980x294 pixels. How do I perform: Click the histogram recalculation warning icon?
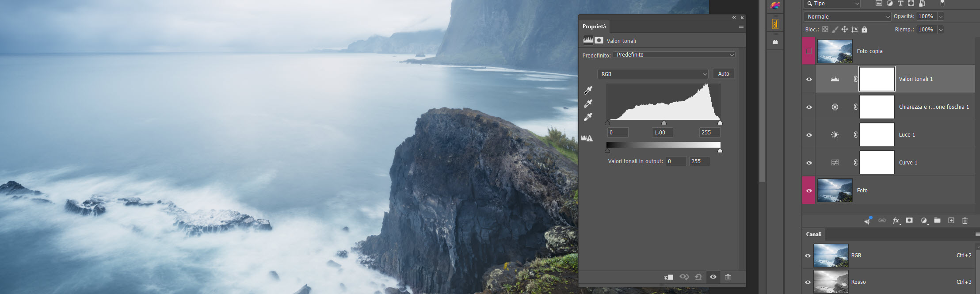(587, 138)
